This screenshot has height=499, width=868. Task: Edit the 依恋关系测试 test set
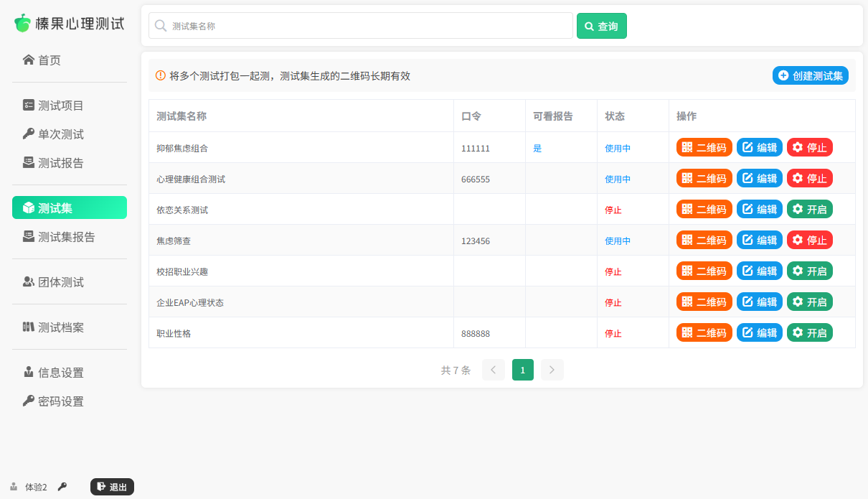(760, 209)
